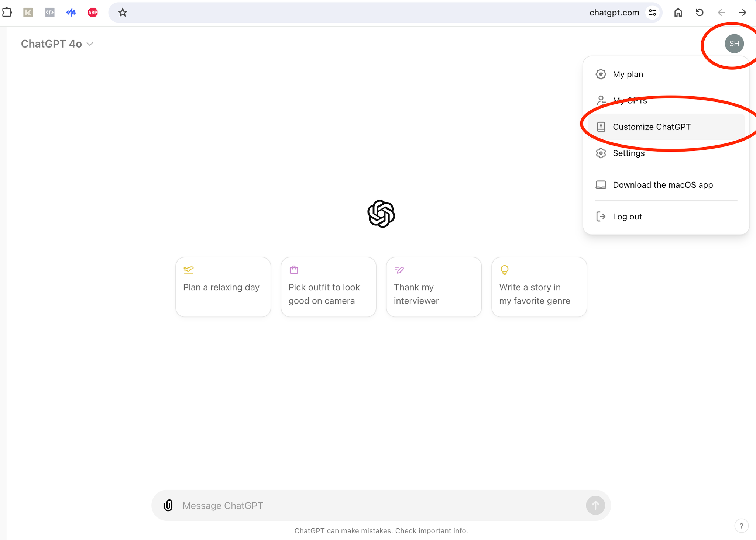Bookmark the page with star icon

coord(123,13)
